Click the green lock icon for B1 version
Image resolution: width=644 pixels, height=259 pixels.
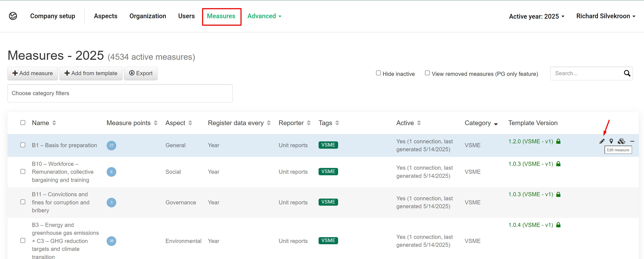pos(558,141)
